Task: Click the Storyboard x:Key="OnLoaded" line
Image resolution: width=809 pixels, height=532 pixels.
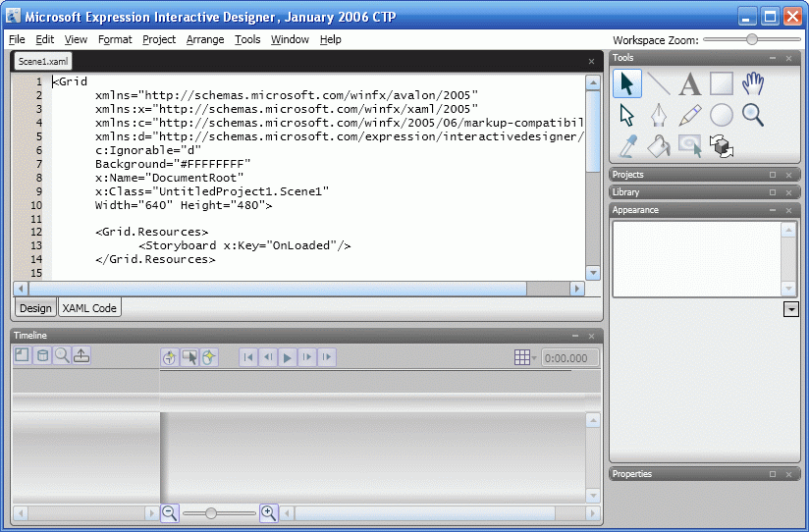Action: click(x=244, y=245)
